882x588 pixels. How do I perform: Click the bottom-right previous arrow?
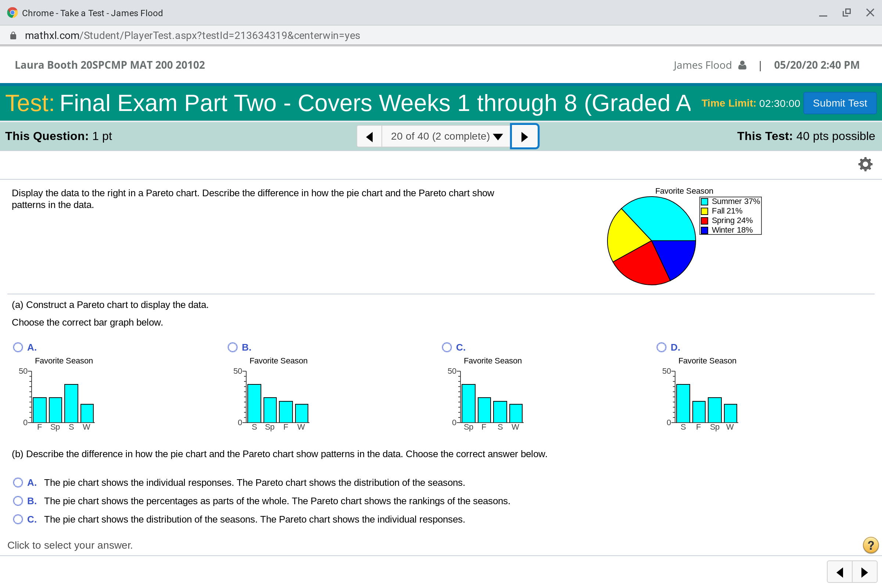click(840, 572)
